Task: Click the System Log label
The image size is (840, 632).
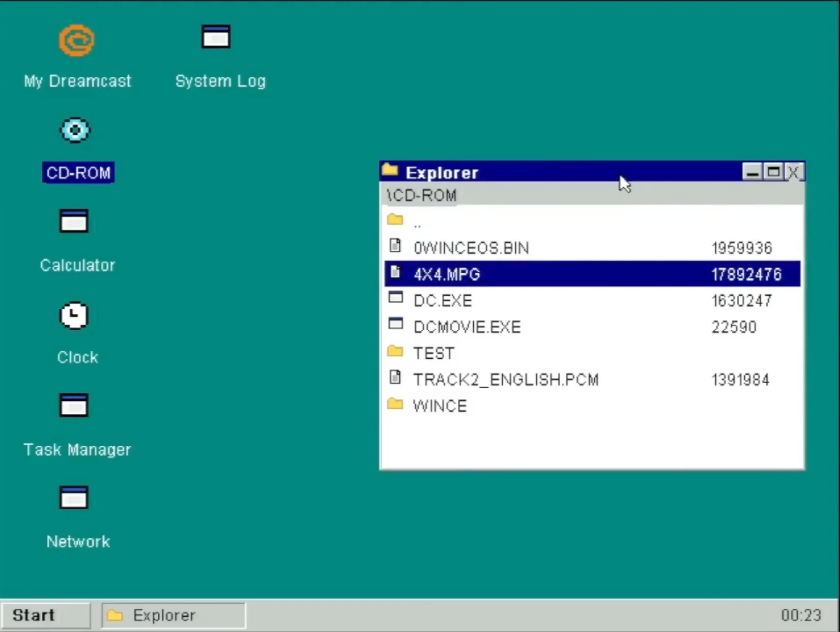Action: coord(220,81)
